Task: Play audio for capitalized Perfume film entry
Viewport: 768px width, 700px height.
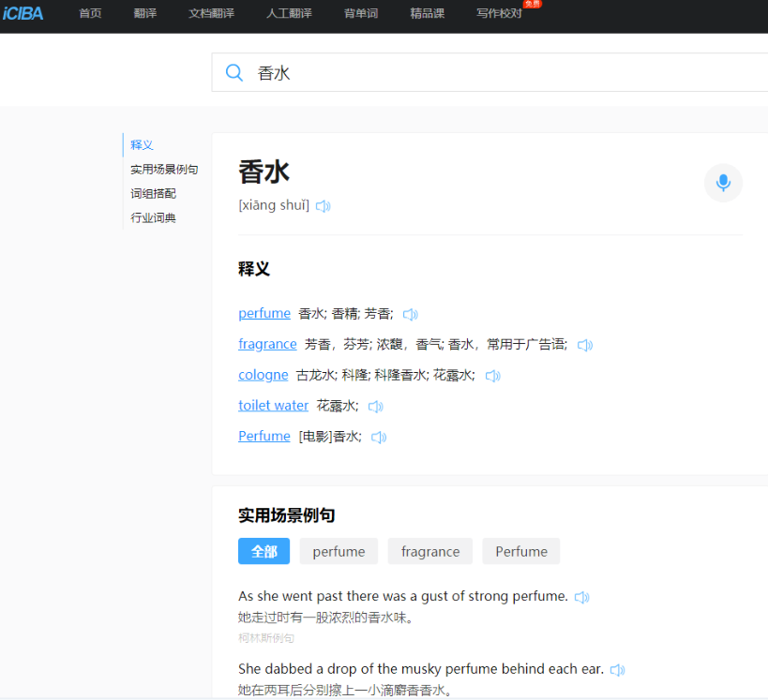Action: tap(379, 437)
